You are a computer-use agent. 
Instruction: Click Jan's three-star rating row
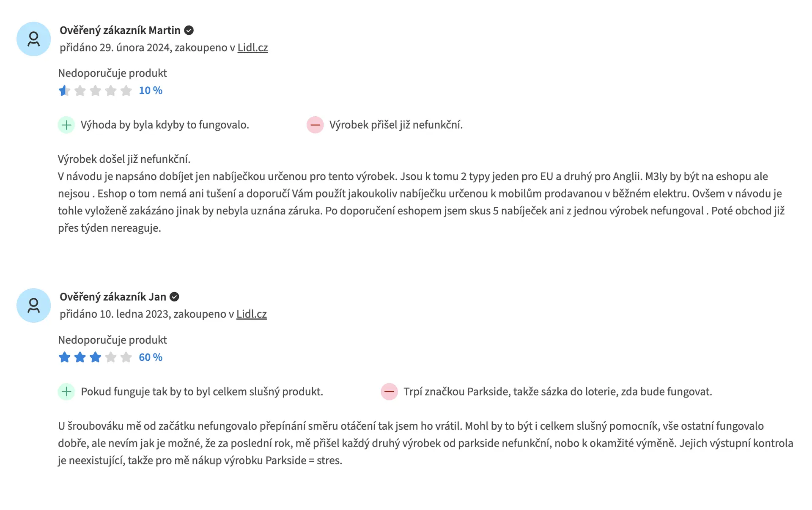(x=95, y=357)
